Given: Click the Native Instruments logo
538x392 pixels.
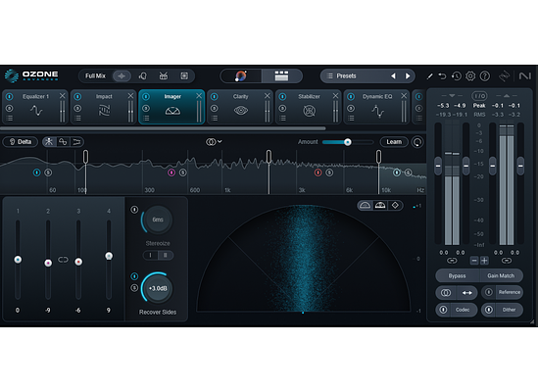Looking at the screenshot, I should (x=525, y=75).
